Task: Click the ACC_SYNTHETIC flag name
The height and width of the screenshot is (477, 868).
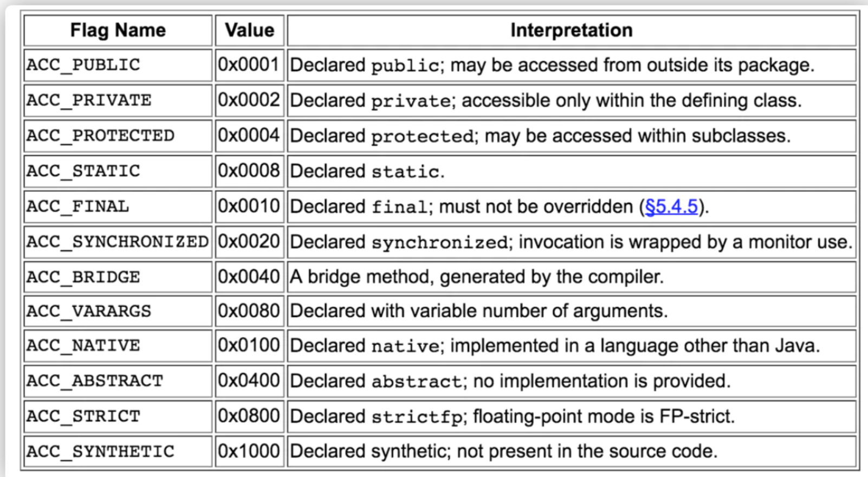Action: click(101, 452)
